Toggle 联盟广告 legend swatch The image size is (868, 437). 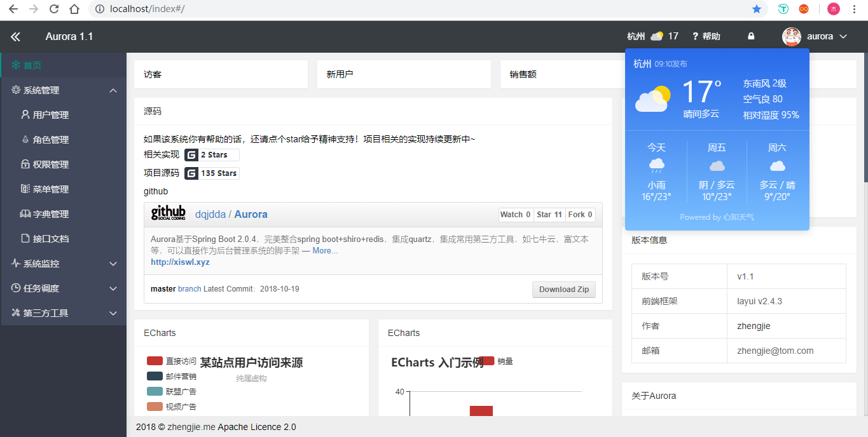[155, 391]
